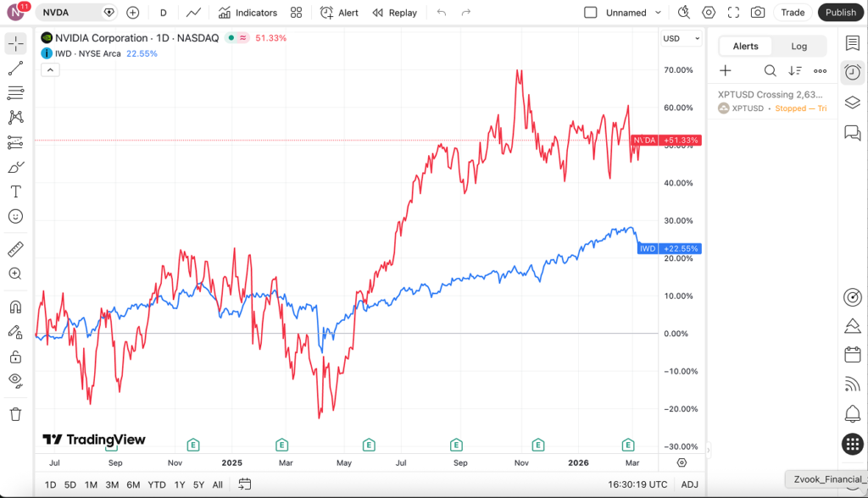The image size is (868, 498).
Task: Activate the zoom-in tool
Action: [x=16, y=274]
